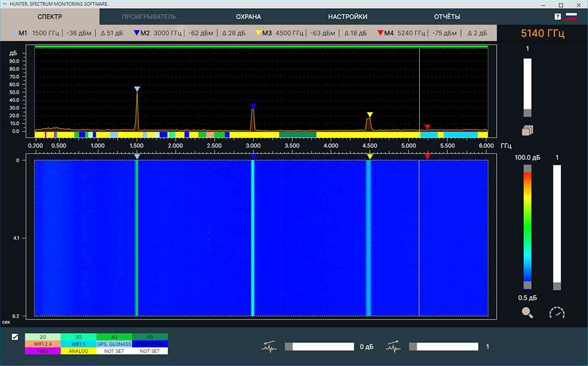
Task: Select red M4 marker triangle in header
Action: click(x=380, y=33)
